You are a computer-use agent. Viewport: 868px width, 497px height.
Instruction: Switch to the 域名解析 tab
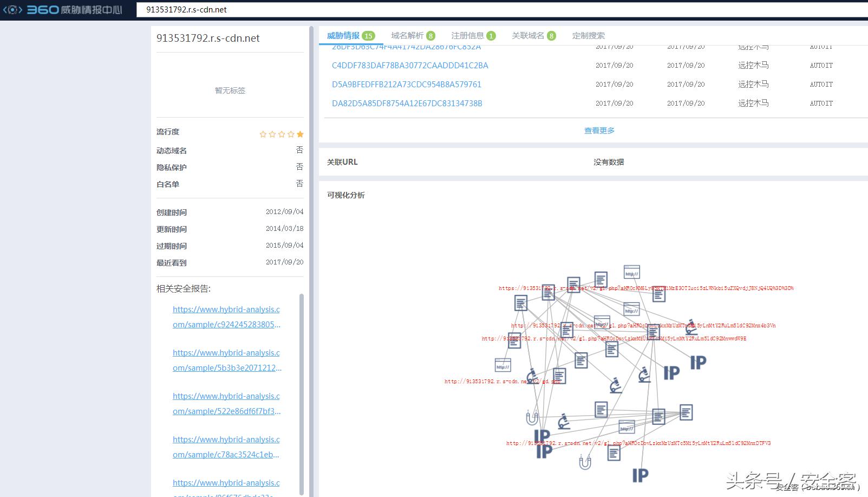coord(408,36)
